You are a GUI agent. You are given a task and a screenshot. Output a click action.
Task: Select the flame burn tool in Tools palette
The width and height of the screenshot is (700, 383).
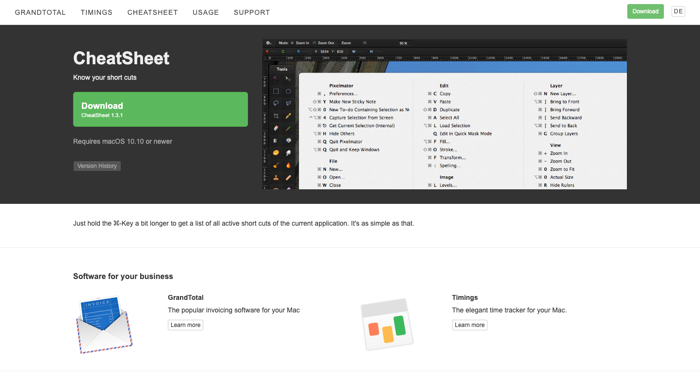pyautogui.click(x=288, y=165)
